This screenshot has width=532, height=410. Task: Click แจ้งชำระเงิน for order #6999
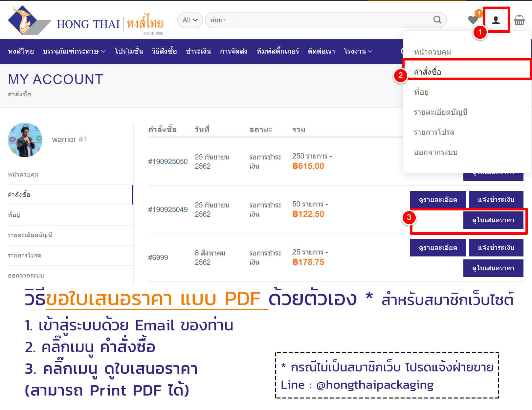tap(496, 248)
